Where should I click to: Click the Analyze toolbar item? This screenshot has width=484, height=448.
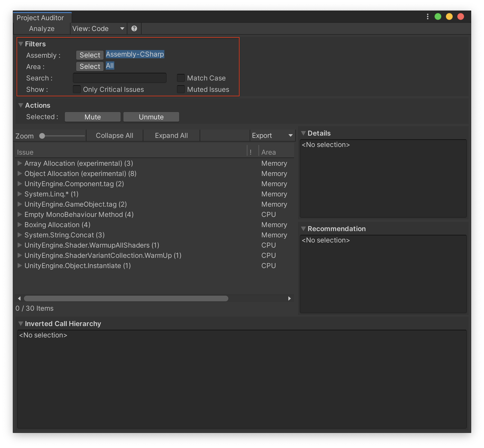[42, 29]
